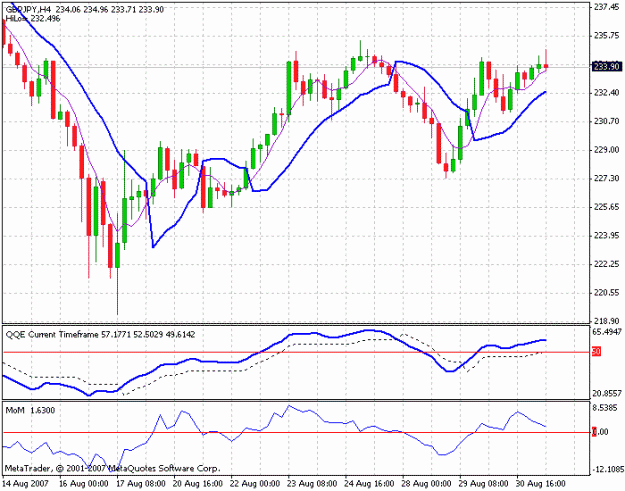The width and height of the screenshot is (625, 491).
Task: Click the 23 Aug 08:00 time label
Action: click(312, 484)
